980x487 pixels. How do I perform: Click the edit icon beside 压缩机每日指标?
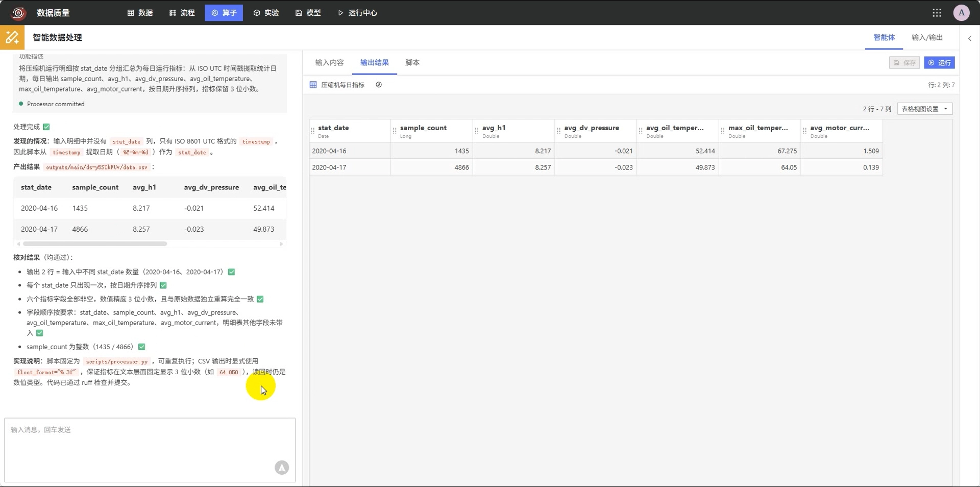[379, 85]
